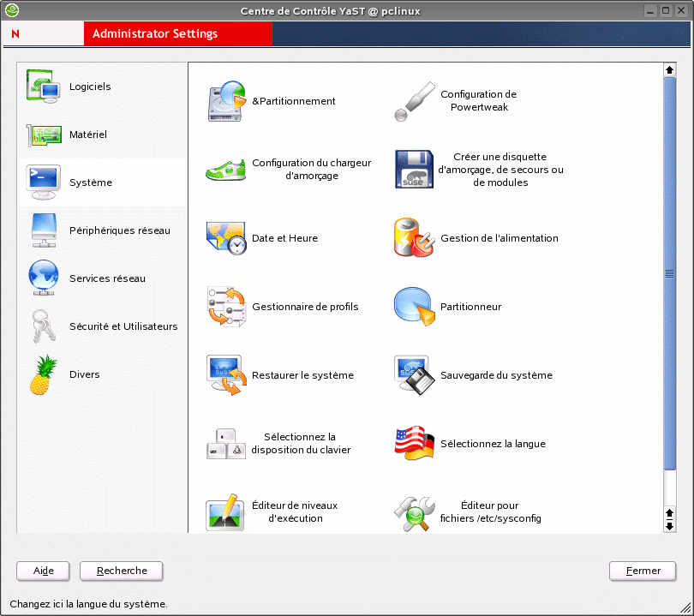Click the YaST window menu icon in title bar
The width and height of the screenshot is (694, 616).
point(12,10)
